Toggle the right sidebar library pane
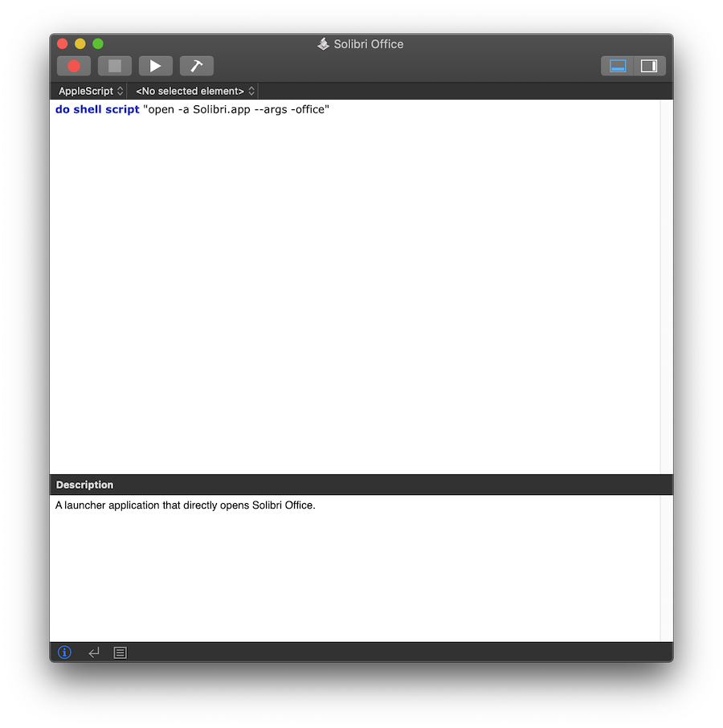723x728 pixels. pyautogui.click(x=649, y=66)
